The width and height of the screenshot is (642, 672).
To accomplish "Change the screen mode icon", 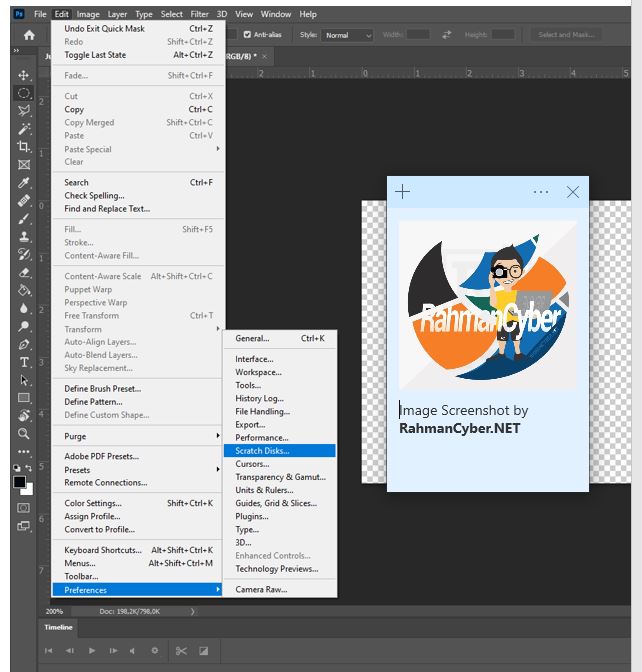I will [x=23, y=526].
